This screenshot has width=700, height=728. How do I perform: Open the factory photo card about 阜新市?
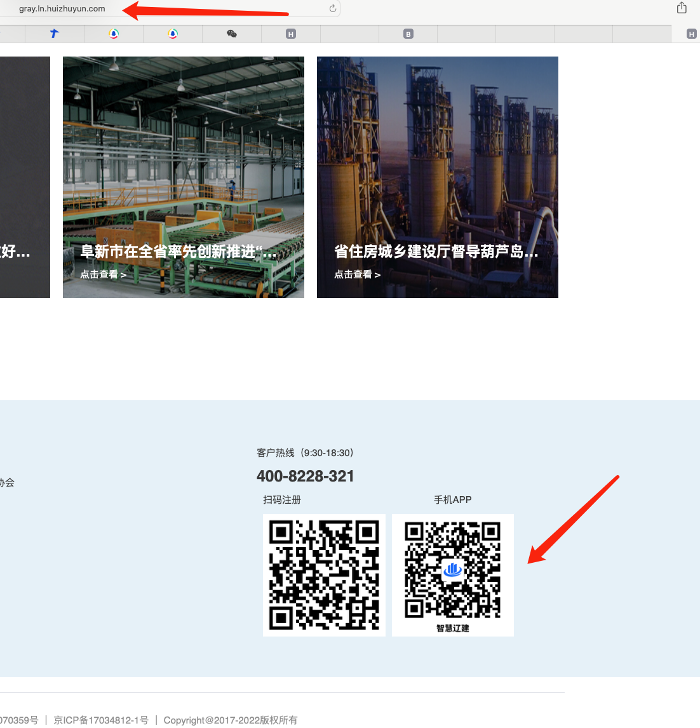click(184, 177)
